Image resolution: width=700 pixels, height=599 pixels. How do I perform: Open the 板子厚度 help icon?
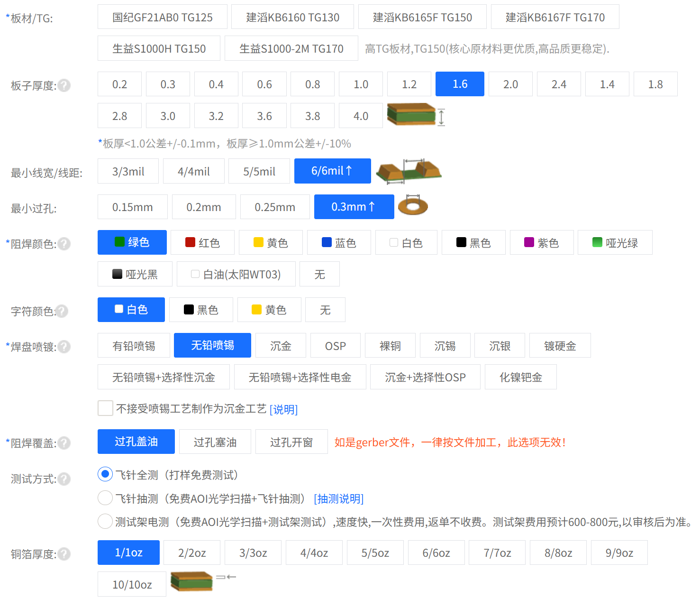click(x=64, y=85)
